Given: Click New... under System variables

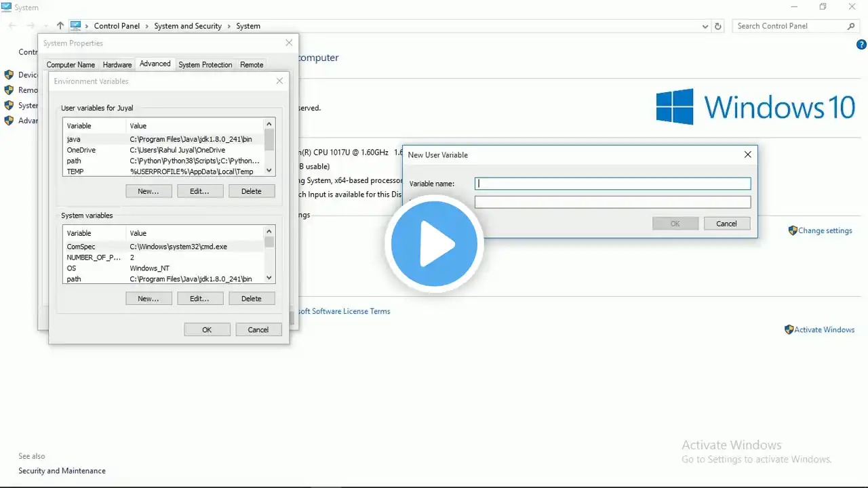Looking at the screenshot, I should (x=149, y=298).
